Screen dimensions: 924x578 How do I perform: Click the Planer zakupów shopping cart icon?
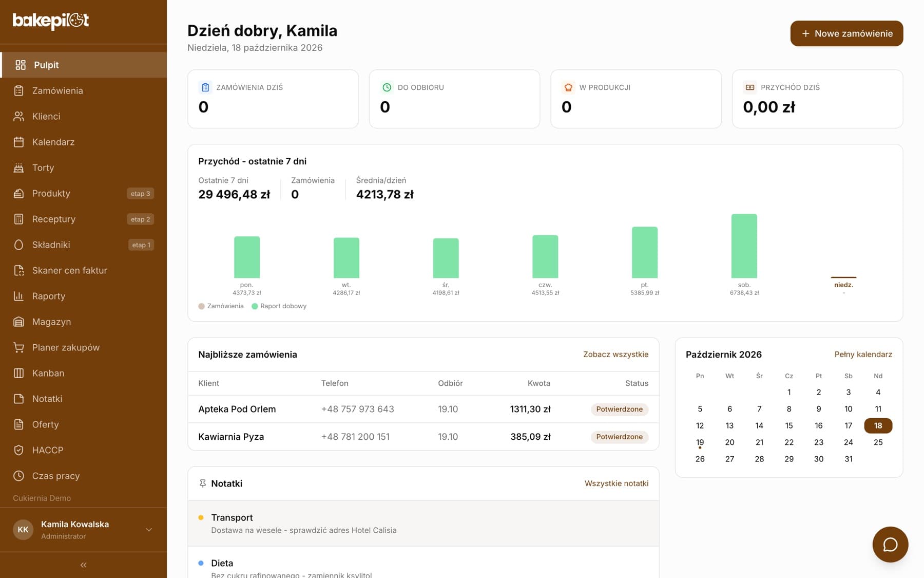coord(19,347)
